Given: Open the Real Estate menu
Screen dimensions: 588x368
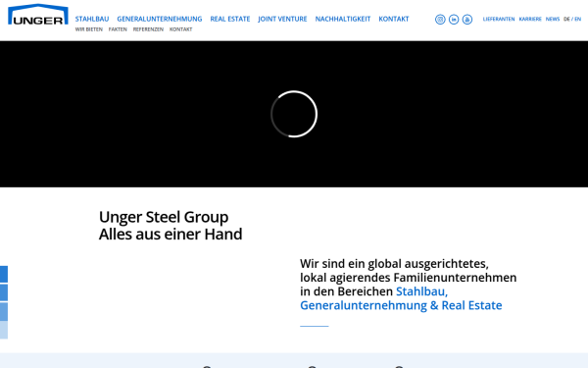Looking at the screenshot, I should click(230, 19).
